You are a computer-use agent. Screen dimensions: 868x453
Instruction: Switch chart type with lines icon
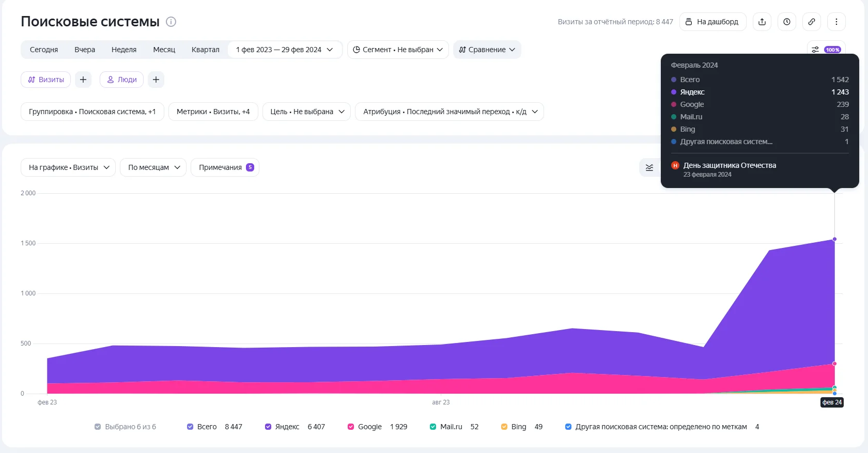pyautogui.click(x=649, y=167)
